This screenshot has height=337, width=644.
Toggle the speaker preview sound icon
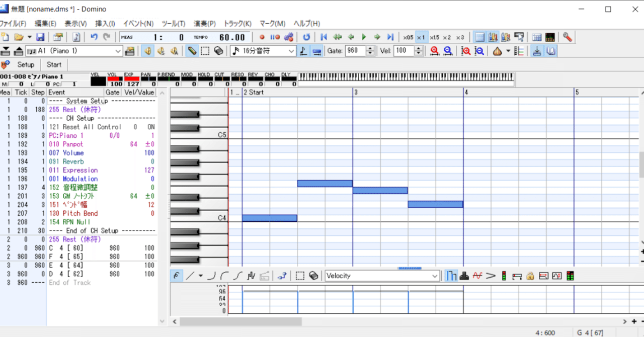coord(147,51)
